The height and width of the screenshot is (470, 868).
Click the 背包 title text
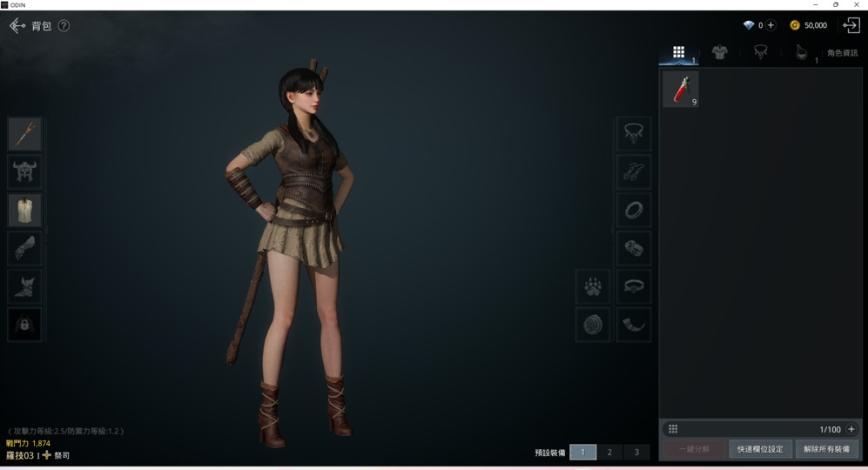click(42, 26)
